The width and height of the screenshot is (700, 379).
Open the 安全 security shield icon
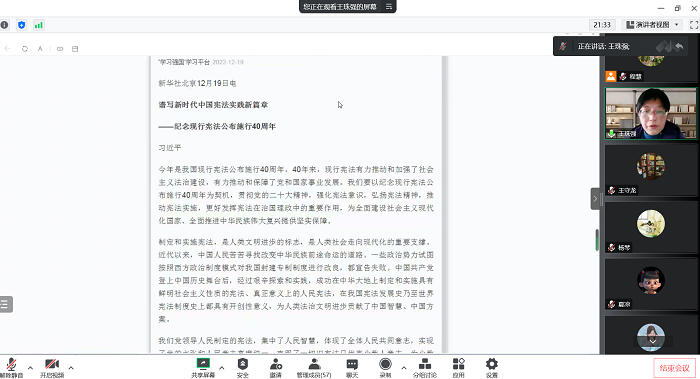click(242, 368)
